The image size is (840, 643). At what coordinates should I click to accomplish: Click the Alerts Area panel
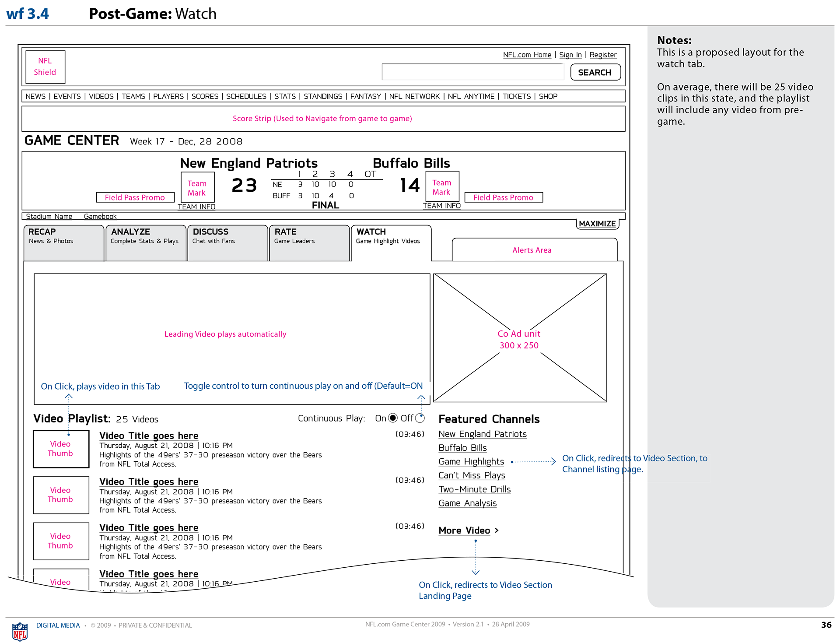click(535, 250)
